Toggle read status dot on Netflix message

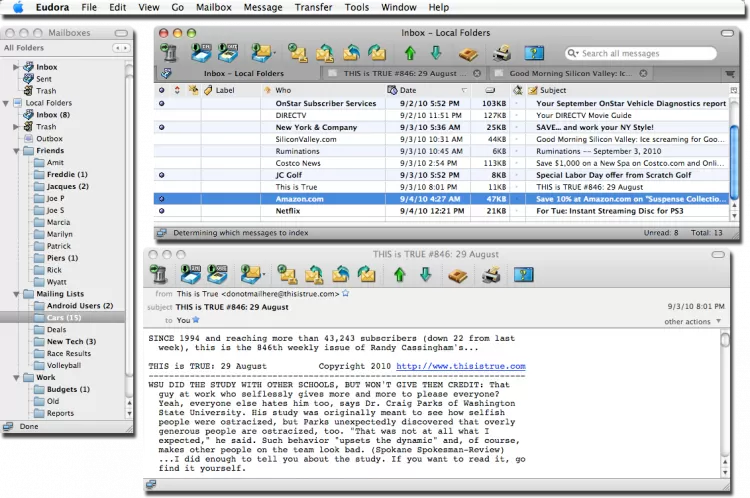pyautogui.click(x=162, y=211)
